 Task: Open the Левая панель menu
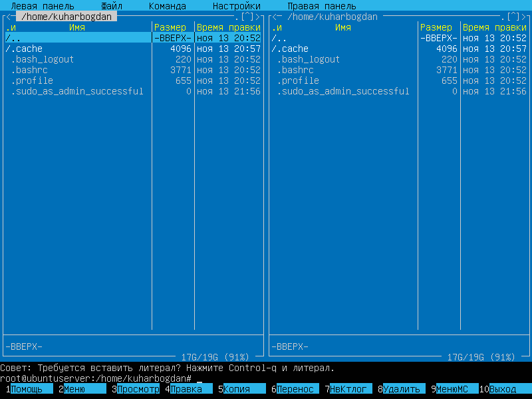(43, 6)
